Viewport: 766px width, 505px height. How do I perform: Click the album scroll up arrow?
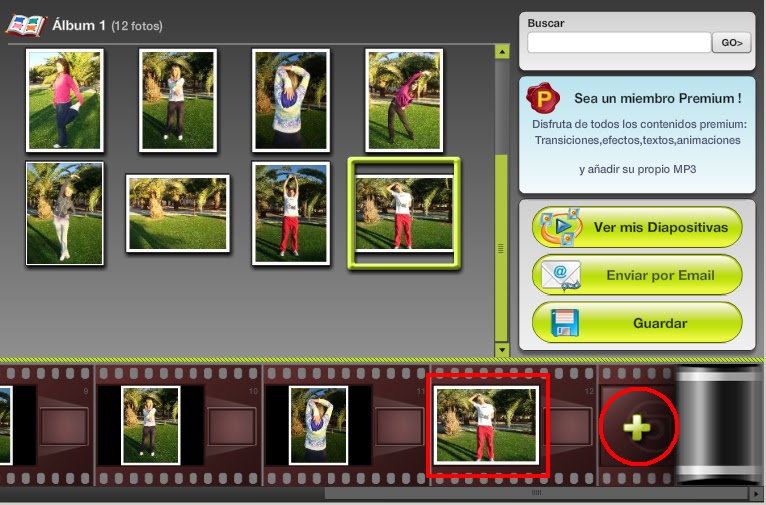pyautogui.click(x=502, y=52)
